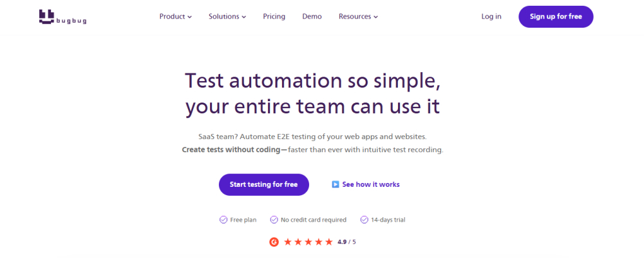Click the G2 review badge icon

[274, 242]
